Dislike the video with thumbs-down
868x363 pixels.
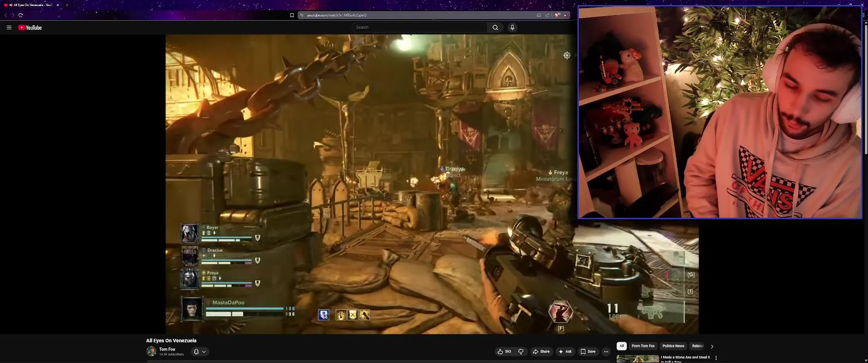(521, 351)
